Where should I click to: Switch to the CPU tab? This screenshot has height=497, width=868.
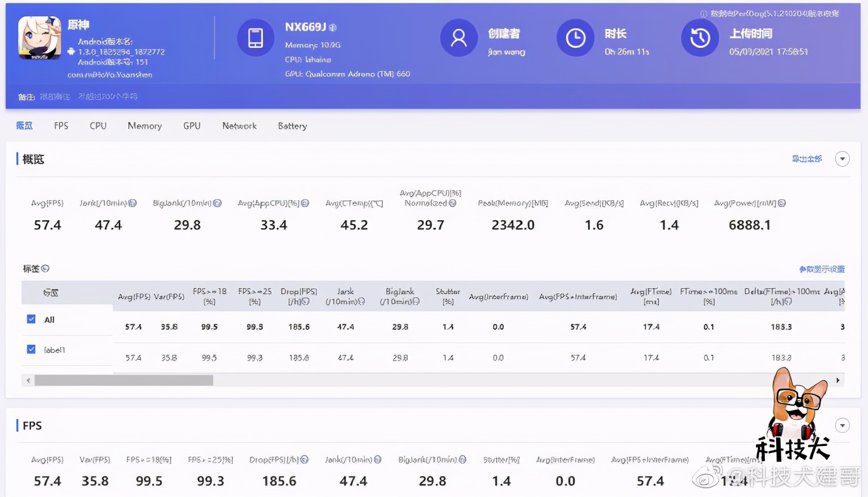pyautogui.click(x=97, y=125)
